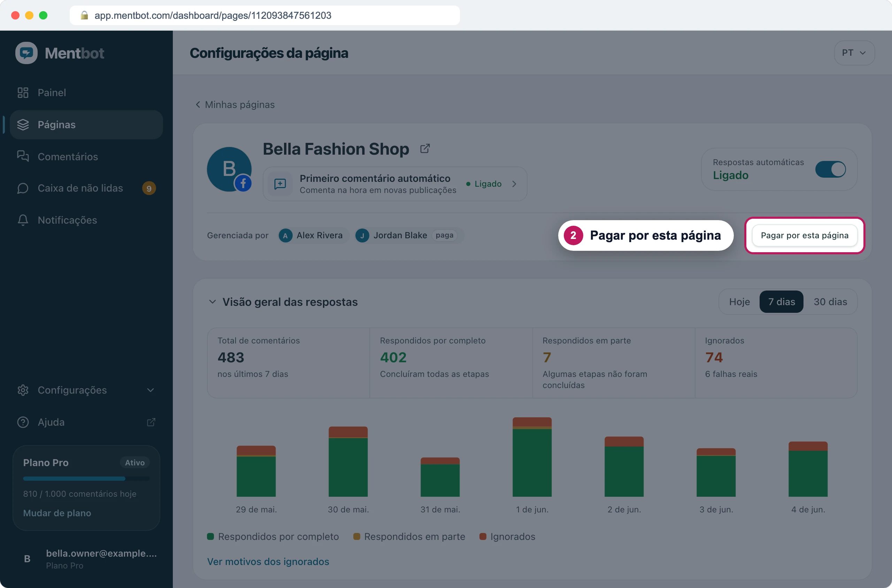
Task: Click Respondidos por completo 402 card
Action: 451,363
